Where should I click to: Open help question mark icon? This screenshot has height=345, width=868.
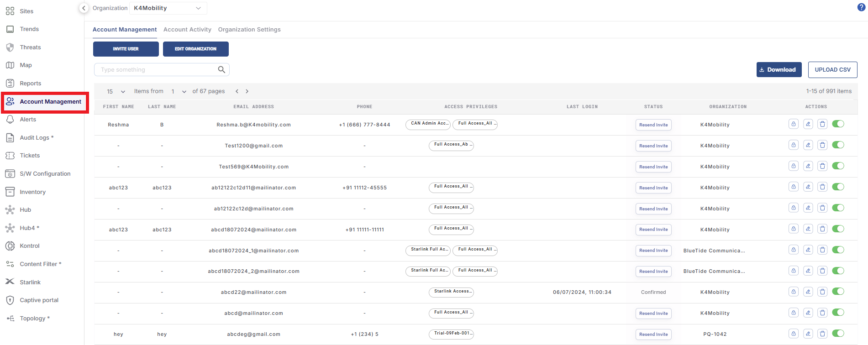tap(861, 7)
